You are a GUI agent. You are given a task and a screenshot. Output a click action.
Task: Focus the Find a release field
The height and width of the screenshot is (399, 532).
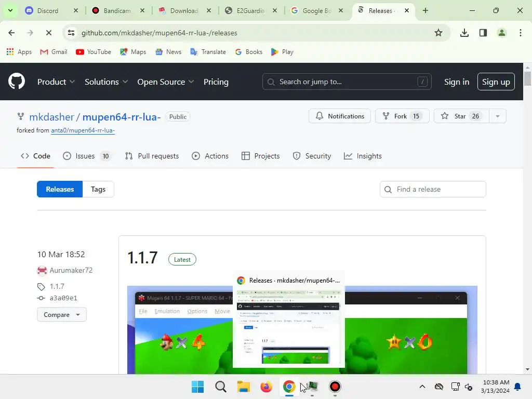(x=433, y=189)
